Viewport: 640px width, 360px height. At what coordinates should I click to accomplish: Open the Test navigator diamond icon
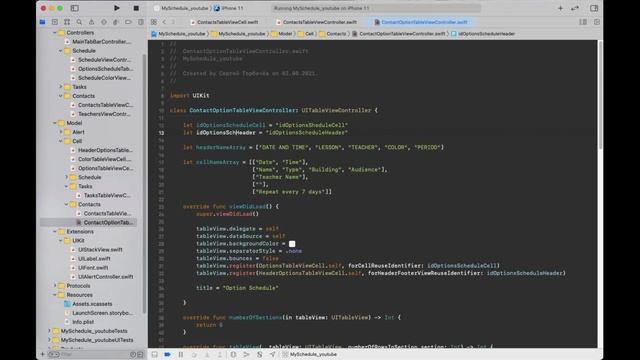click(x=104, y=22)
